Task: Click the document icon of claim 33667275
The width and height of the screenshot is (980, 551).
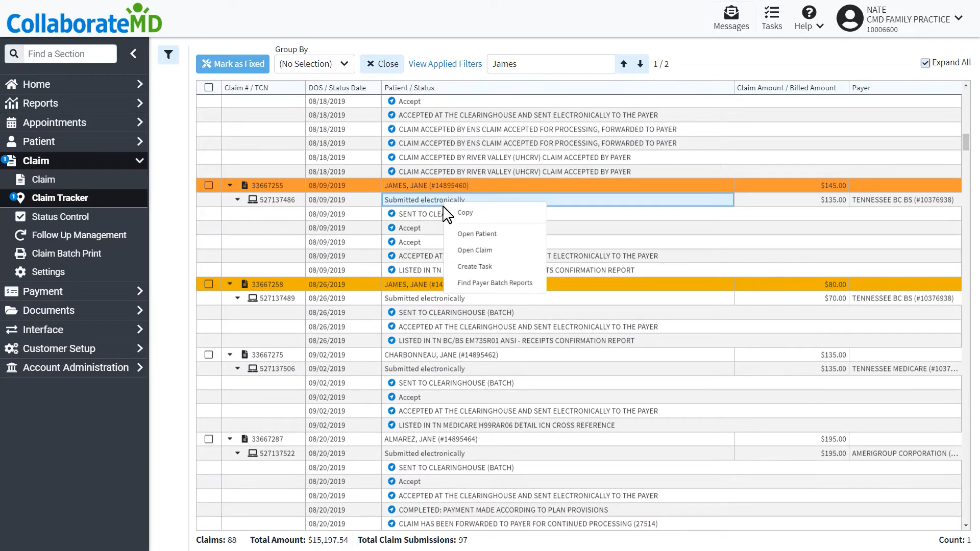Action: [x=244, y=355]
